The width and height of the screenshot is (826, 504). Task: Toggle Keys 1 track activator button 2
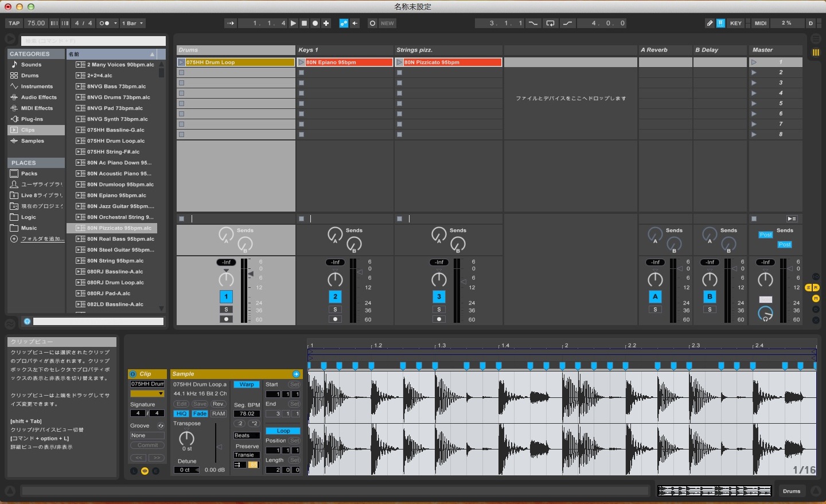[x=336, y=297]
